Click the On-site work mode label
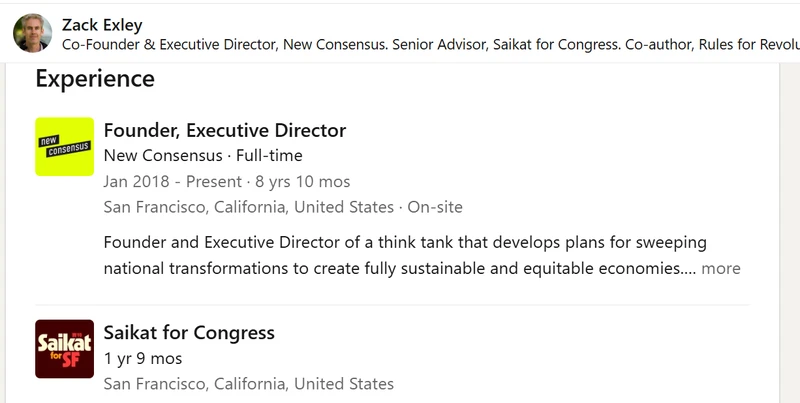Viewport: 800px width, 403px height. [x=435, y=207]
